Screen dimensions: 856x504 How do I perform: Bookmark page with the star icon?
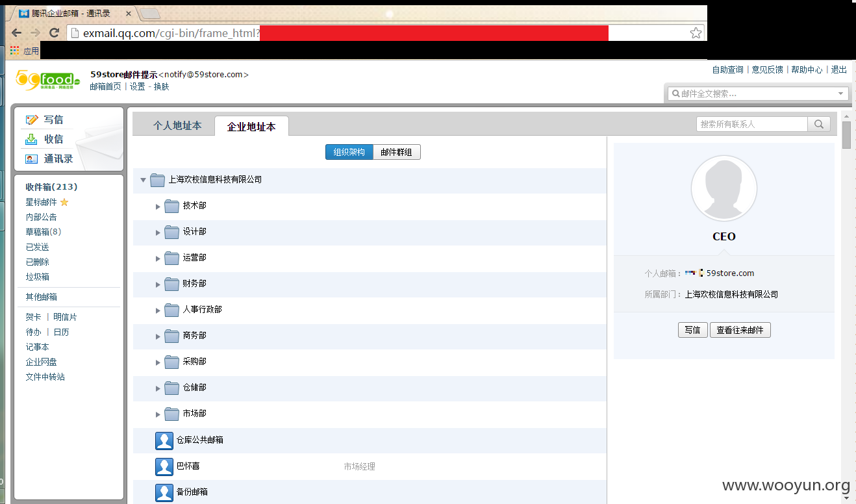click(696, 32)
